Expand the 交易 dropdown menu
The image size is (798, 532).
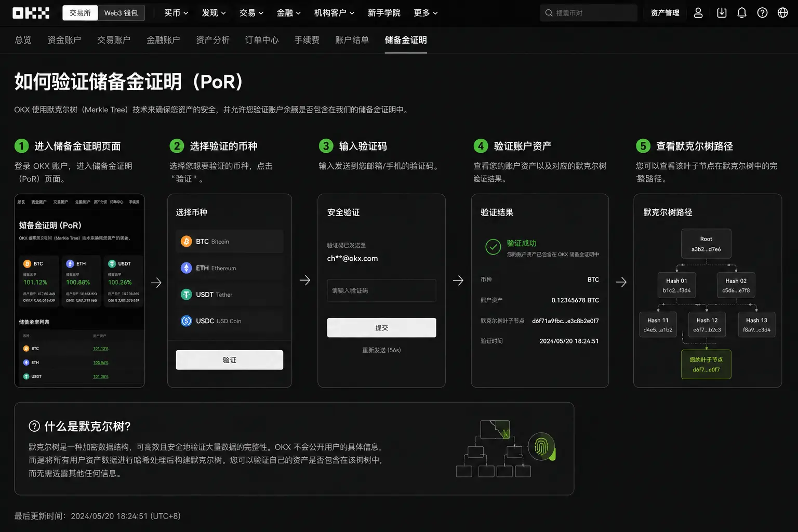[251, 13]
